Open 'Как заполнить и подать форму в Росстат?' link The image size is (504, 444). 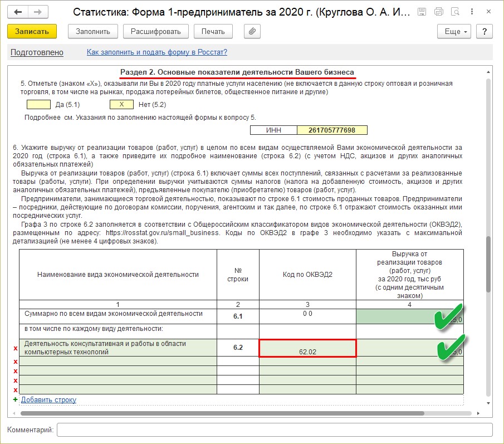157,52
